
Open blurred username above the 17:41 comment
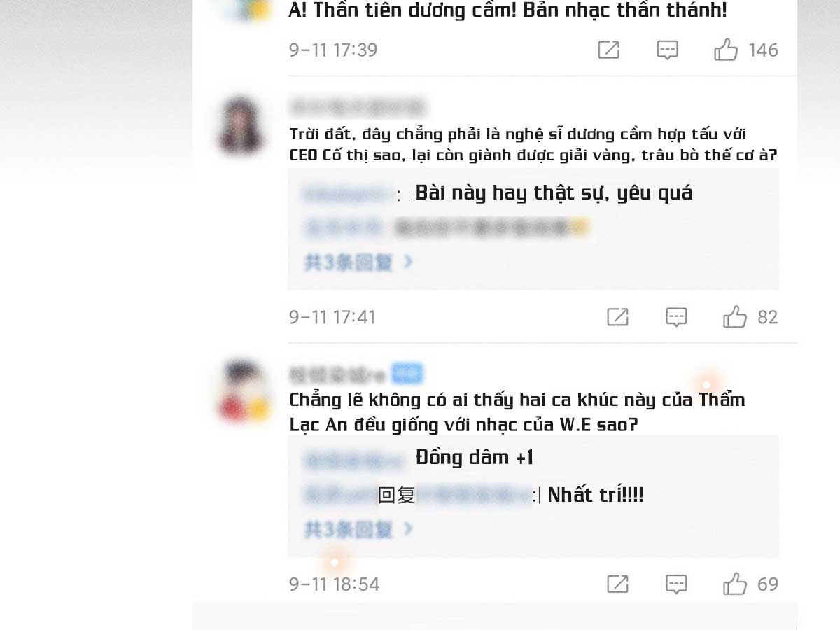coord(357,107)
